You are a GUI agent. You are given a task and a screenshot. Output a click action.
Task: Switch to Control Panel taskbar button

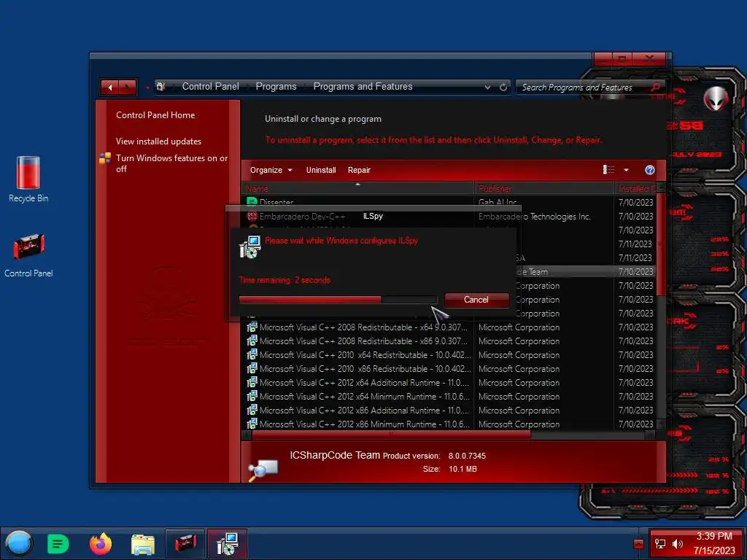point(185,543)
